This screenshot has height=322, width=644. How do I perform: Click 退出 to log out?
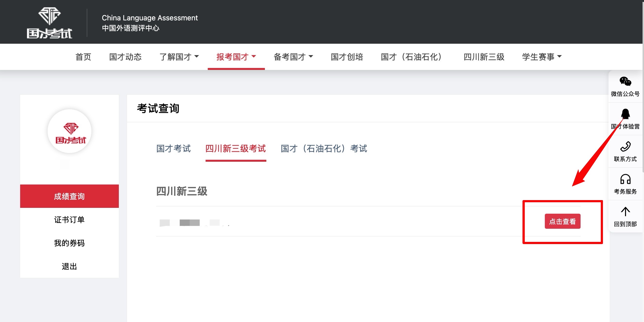coord(70,266)
